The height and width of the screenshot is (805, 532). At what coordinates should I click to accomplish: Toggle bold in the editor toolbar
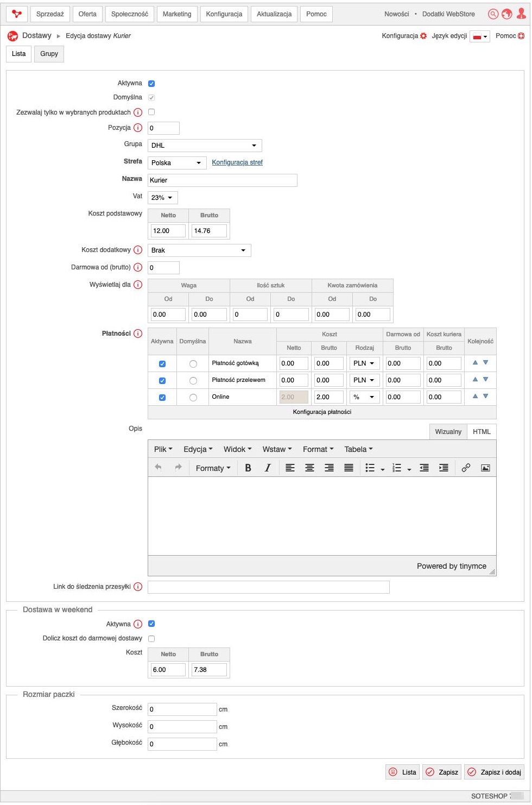[248, 468]
